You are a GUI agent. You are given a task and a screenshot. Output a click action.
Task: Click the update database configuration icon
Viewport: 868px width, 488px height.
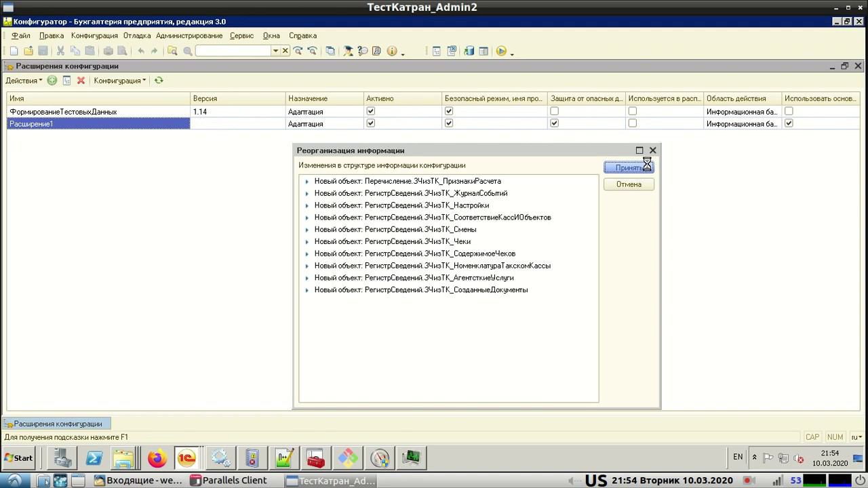point(469,51)
